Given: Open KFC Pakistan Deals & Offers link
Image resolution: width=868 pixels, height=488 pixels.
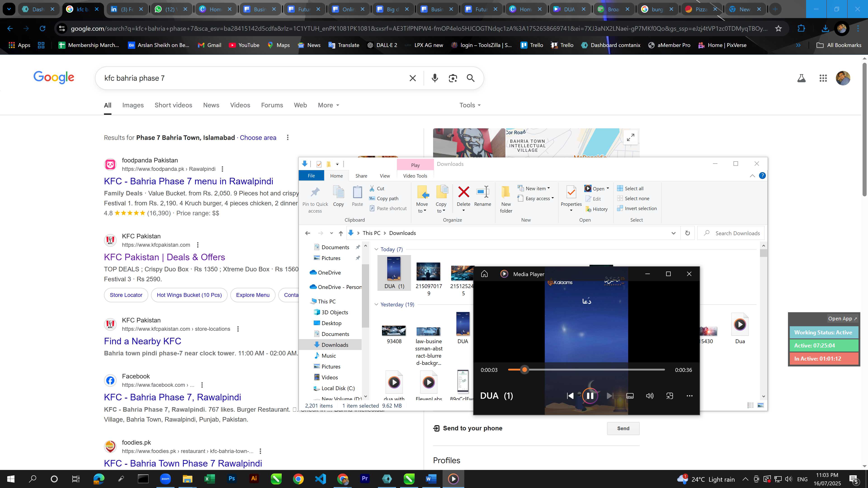Looking at the screenshot, I should [164, 257].
